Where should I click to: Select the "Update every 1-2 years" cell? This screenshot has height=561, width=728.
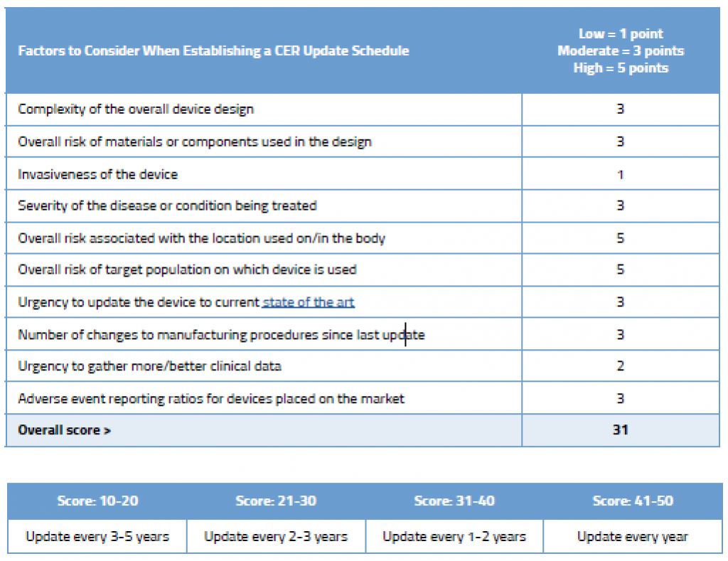[x=454, y=537]
